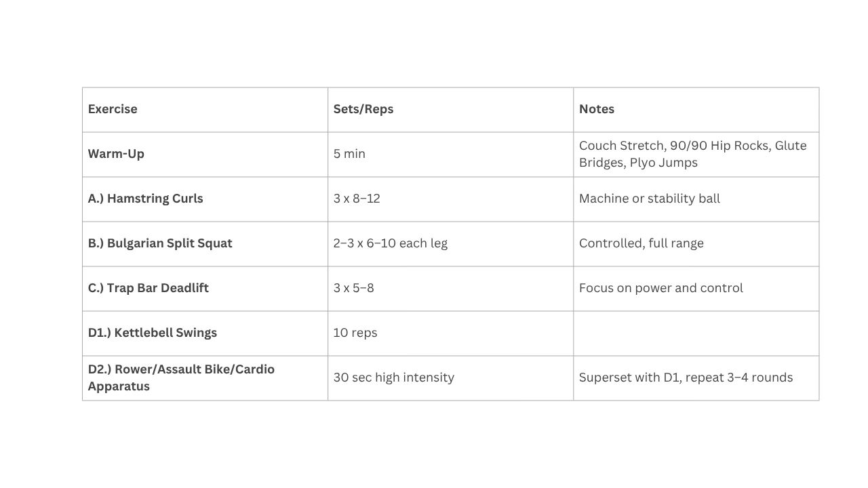Select the Warm-Up row label

point(116,154)
